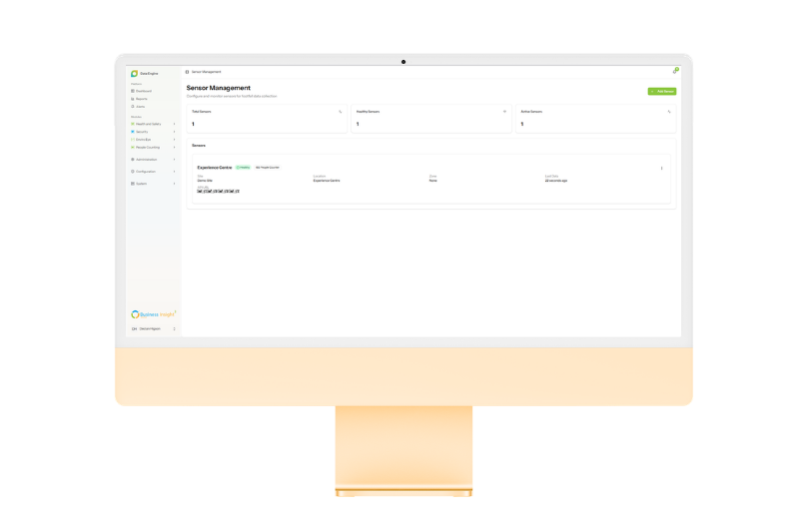Click the Healthy Sensors label

click(x=368, y=112)
